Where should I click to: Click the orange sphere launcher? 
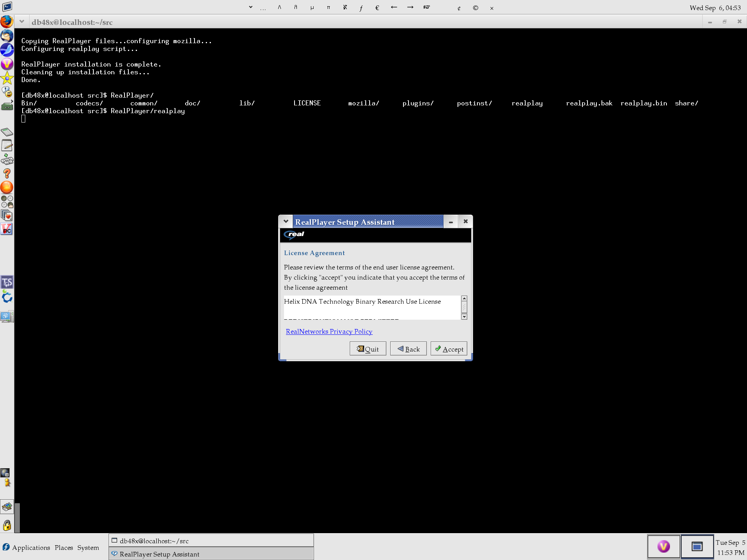coord(7,187)
